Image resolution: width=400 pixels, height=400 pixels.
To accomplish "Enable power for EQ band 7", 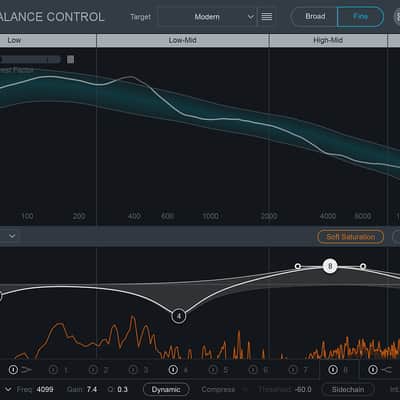I will pyautogui.click(x=293, y=370).
